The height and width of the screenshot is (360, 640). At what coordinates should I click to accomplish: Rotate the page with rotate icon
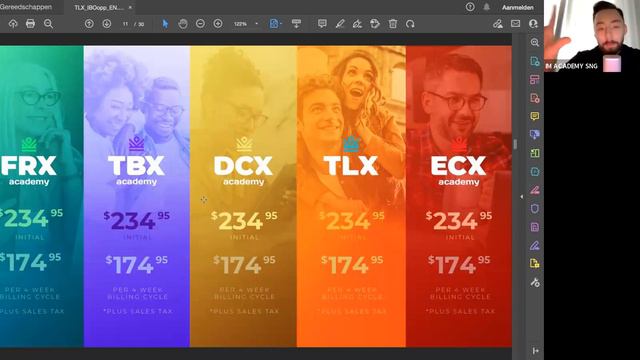[410, 24]
